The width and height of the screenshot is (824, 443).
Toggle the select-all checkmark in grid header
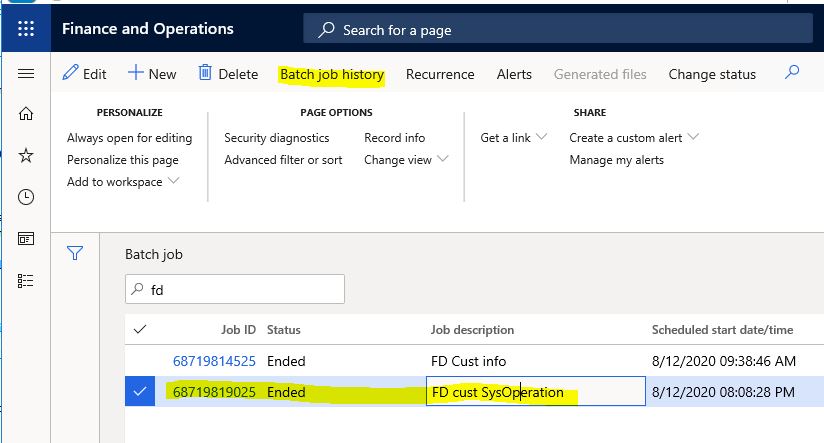[140, 329]
